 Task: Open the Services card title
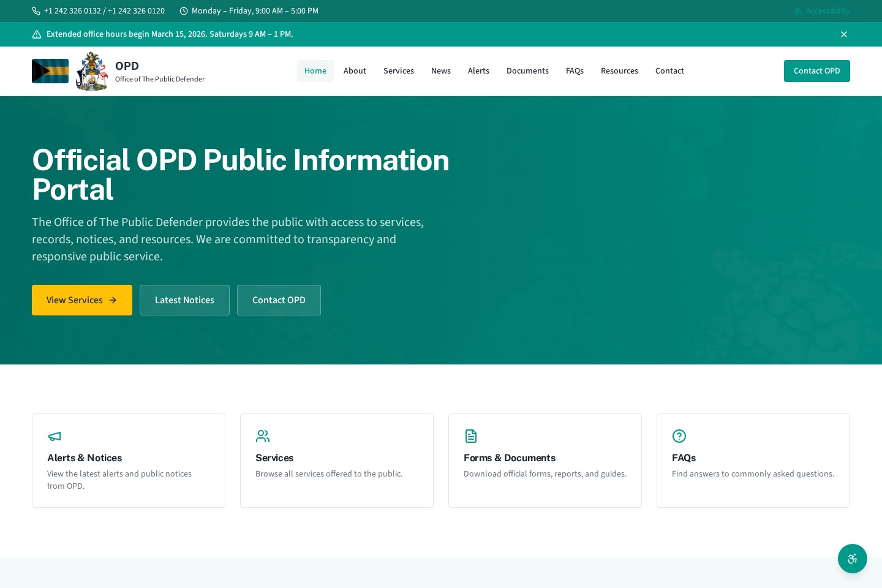pos(274,458)
